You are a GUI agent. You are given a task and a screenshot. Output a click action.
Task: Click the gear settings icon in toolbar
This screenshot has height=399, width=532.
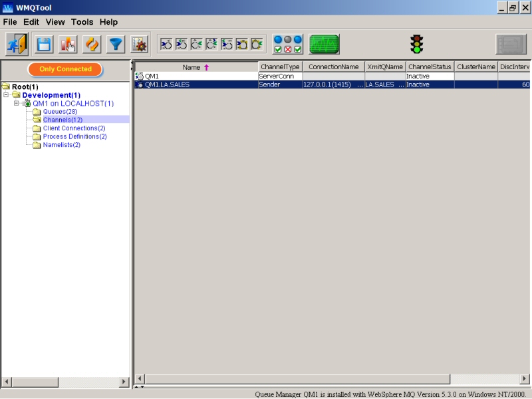(140, 45)
